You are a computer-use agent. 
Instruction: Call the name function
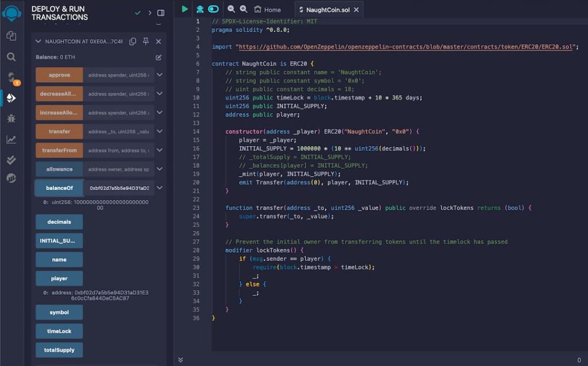59,260
